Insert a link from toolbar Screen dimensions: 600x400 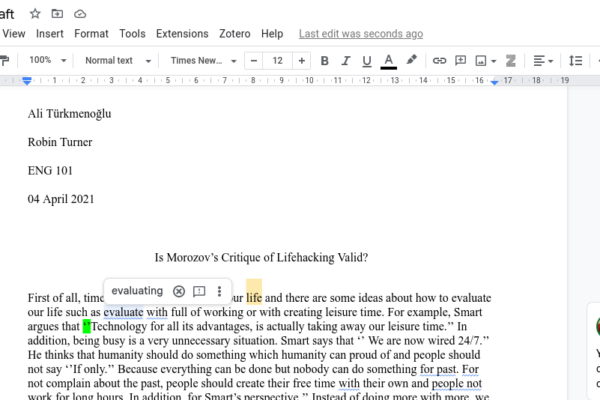(x=439, y=61)
